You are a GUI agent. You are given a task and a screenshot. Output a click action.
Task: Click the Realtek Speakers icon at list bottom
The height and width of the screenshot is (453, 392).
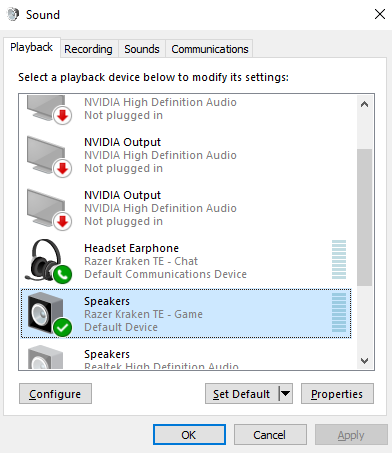point(45,357)
